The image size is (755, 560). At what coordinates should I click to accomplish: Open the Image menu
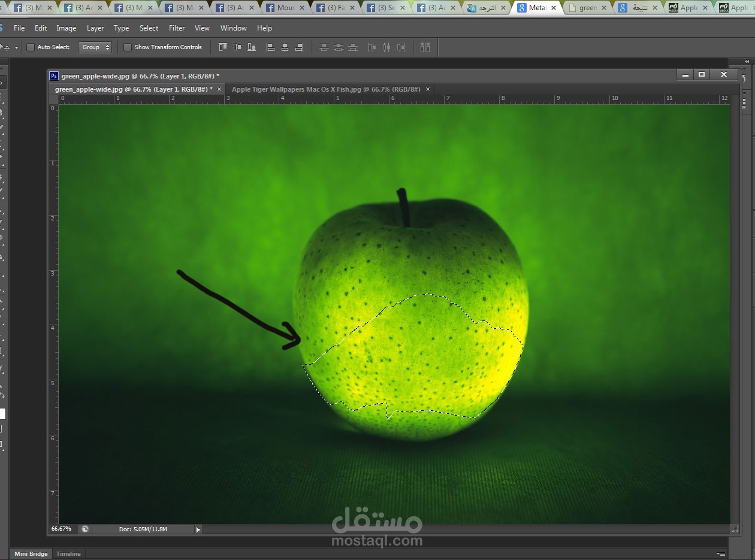[x=67, y=28]
